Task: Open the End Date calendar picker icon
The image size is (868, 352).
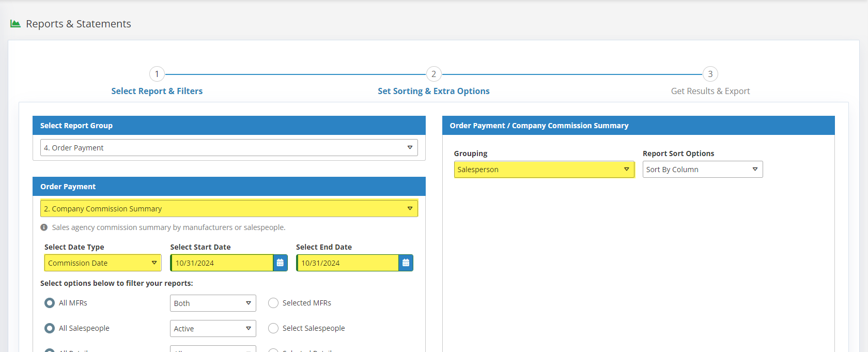Action: (406, 263)
